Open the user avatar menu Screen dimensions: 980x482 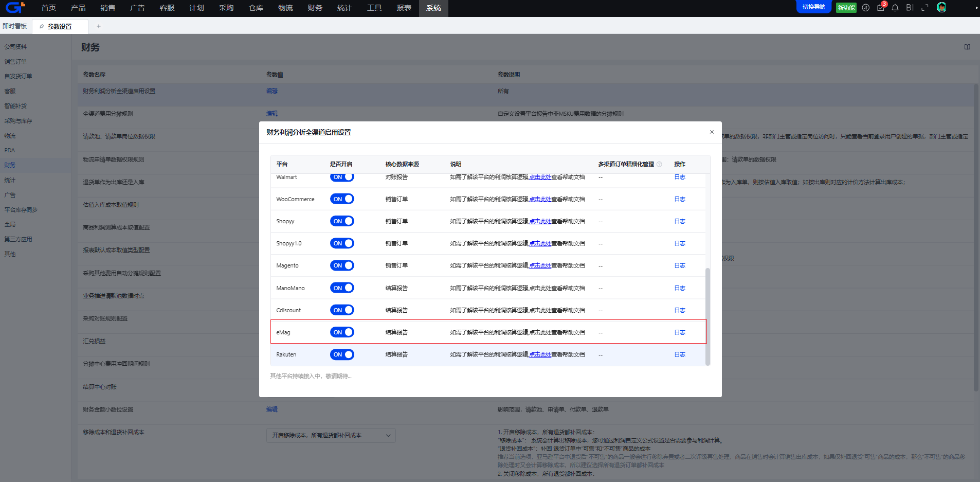941,7
